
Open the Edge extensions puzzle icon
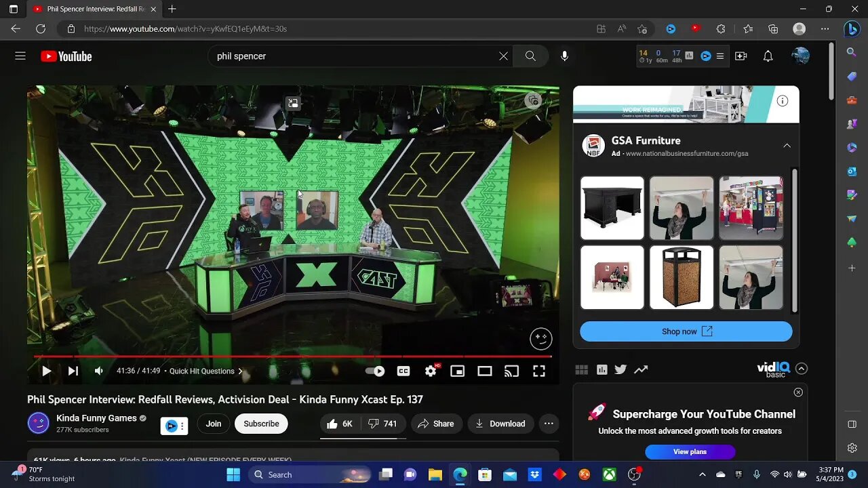[720, 28]
